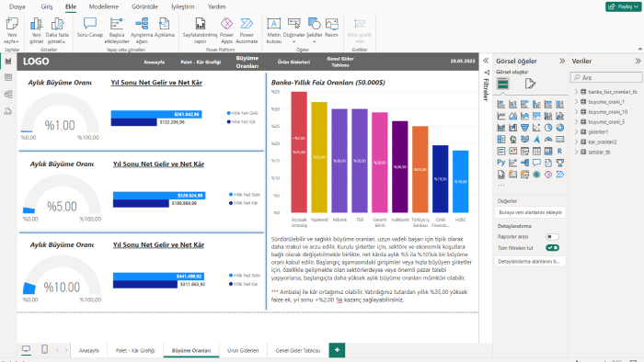
Task: Open the İyileştirin ribbon tab
Action: click(x=183, y=6)
